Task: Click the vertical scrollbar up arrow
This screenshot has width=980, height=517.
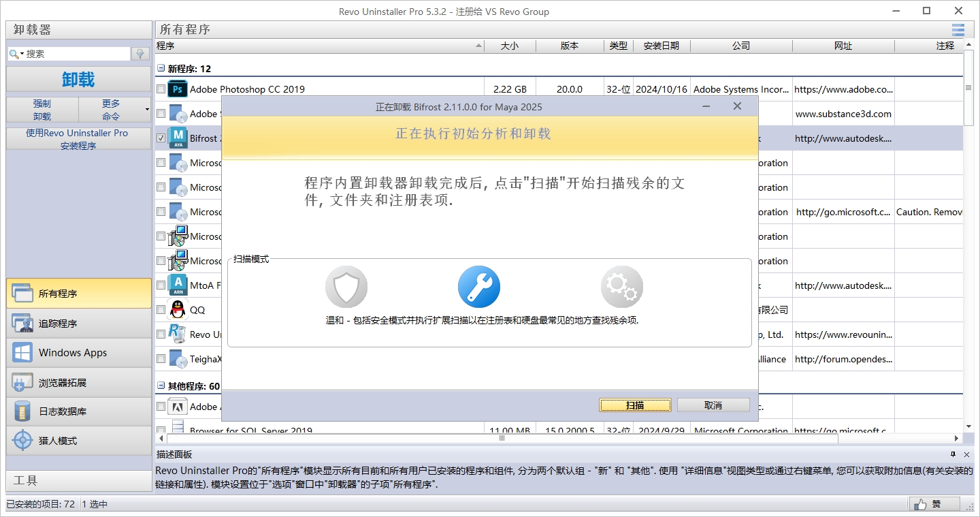Action: tap(968, 45)
